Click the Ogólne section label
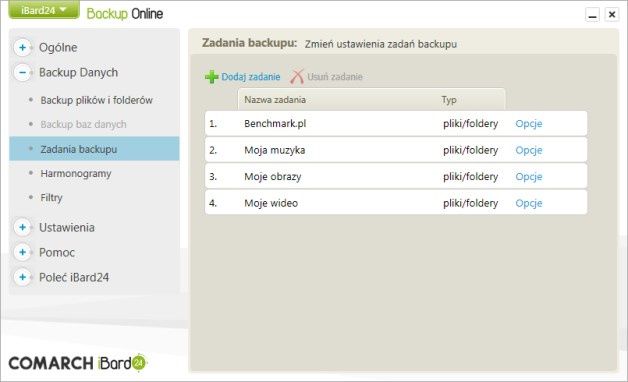The width and height of the screenshot is (628, 382). pyautogui.click(x=58, y=48)
